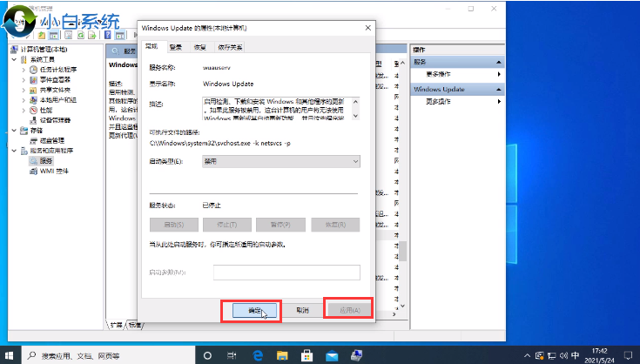Viewport: 640px width, 364px height.
Task: Expand the 本地用户和组 node arrow
Action: [24, 100]
